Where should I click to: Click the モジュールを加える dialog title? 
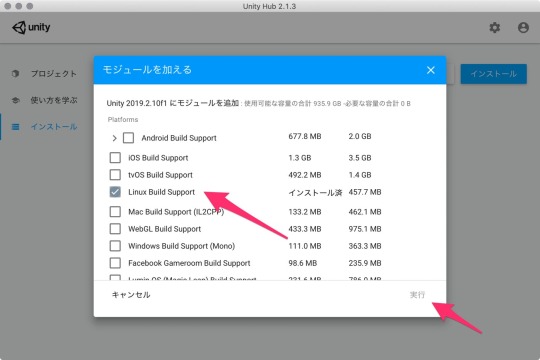pyautogui.click(x=147, y=70)
